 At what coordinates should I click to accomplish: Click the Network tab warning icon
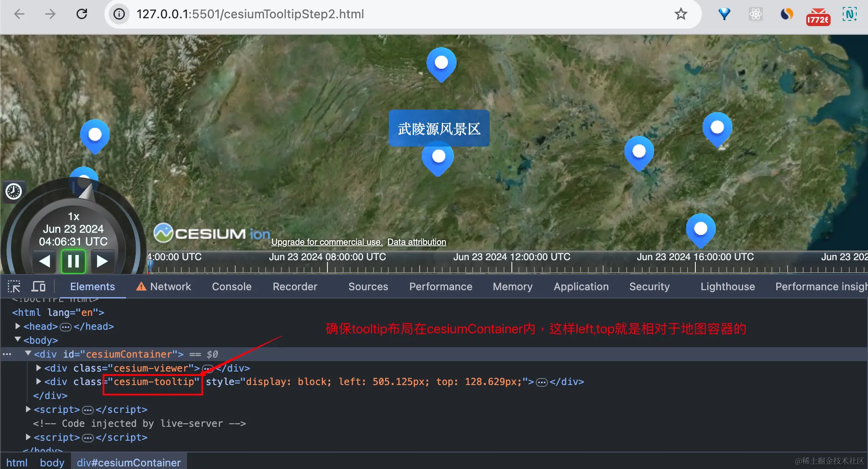point(141,286)
